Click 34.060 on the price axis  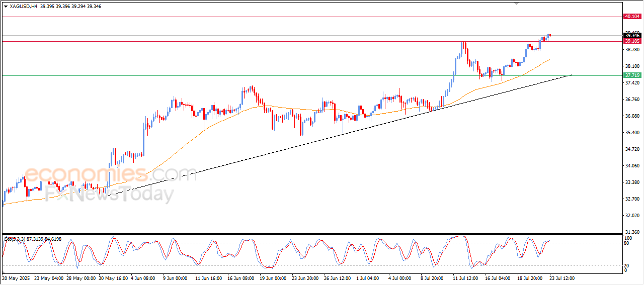(x=632, y=166)
